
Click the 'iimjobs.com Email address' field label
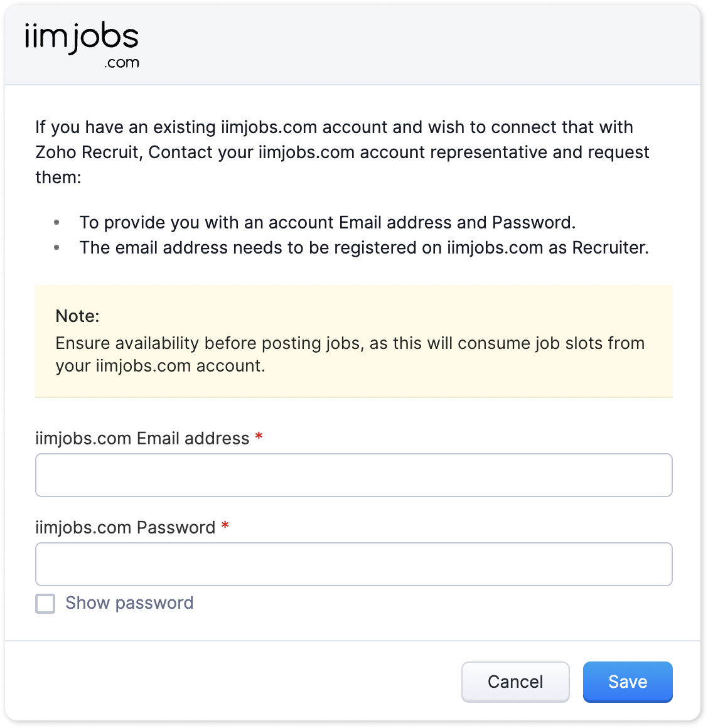[142, 438]
